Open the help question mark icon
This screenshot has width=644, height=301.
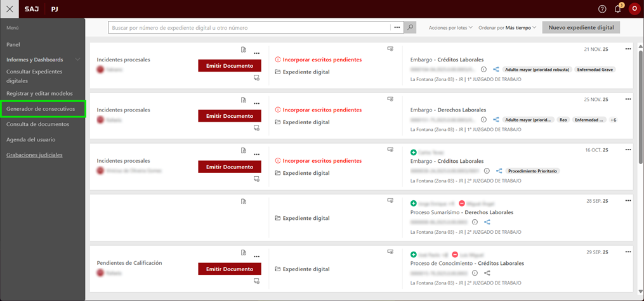[x=602, y=9]
